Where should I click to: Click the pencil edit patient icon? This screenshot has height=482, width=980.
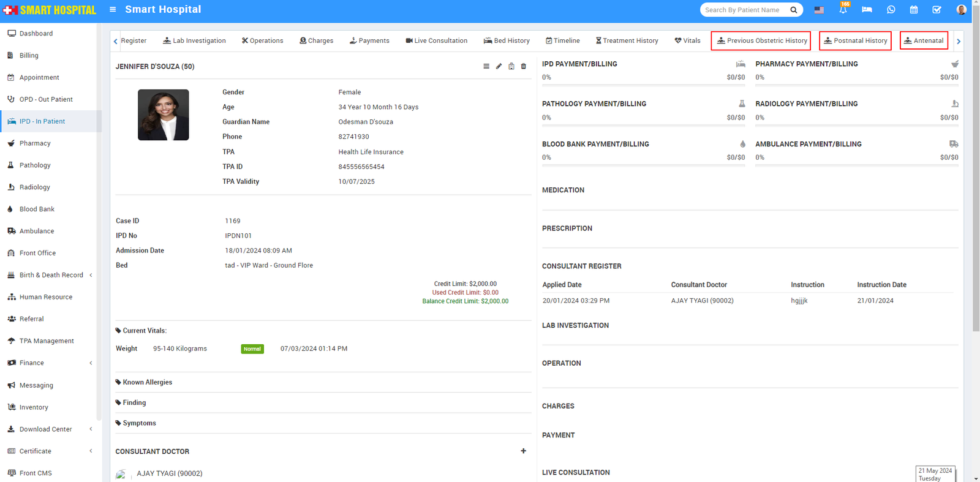point(499,66)
